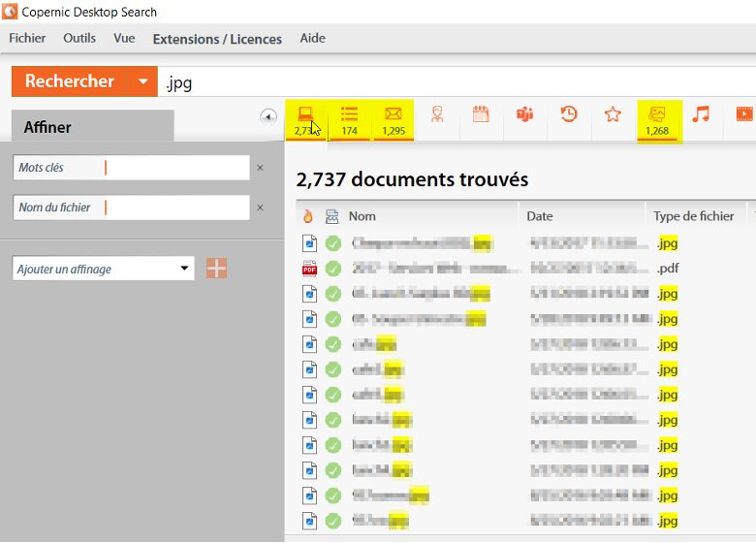The height and width of the screenshot is (543, 756).
Task: Expand the Rechercher button dropdown arrow
Action: click(x=142, y=81)
